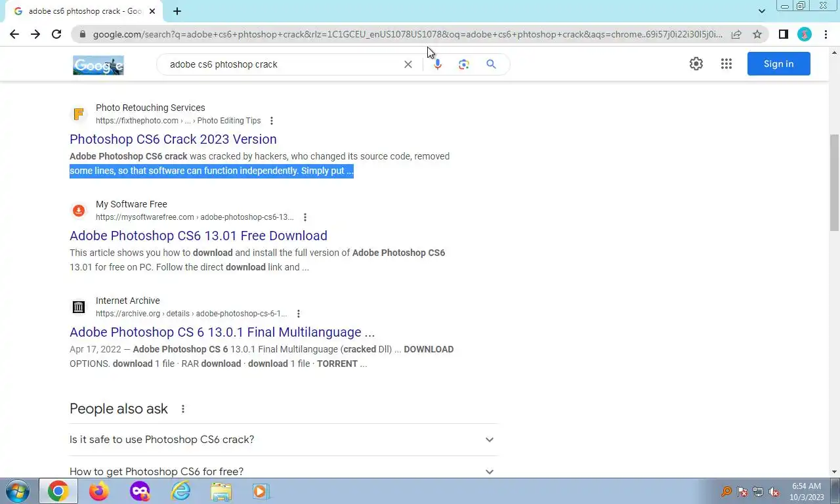Open options for the mysoftwarefree.com result
The height and width of the screenshot is (504, 840).
(x=304, y=217)
